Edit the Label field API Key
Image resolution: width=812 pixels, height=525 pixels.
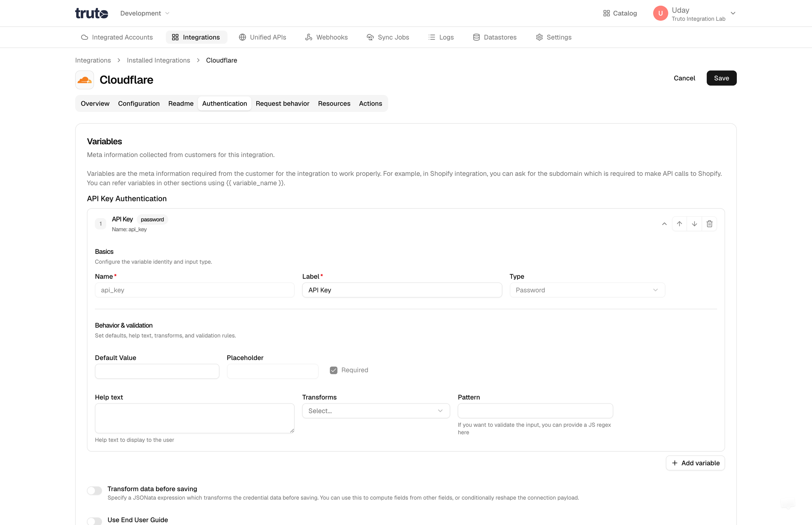(402, 290)
